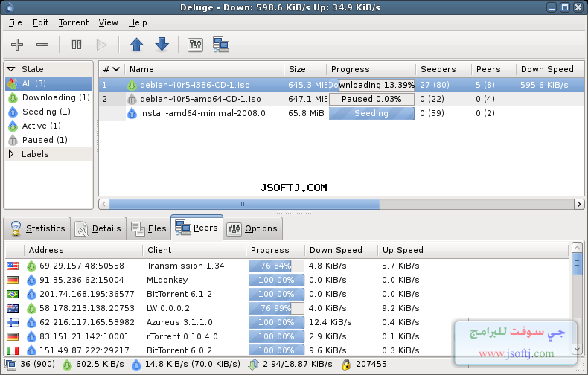Filter by Downloading (1) state
This screenshot has height=375, width=588.
pos(48,97)
